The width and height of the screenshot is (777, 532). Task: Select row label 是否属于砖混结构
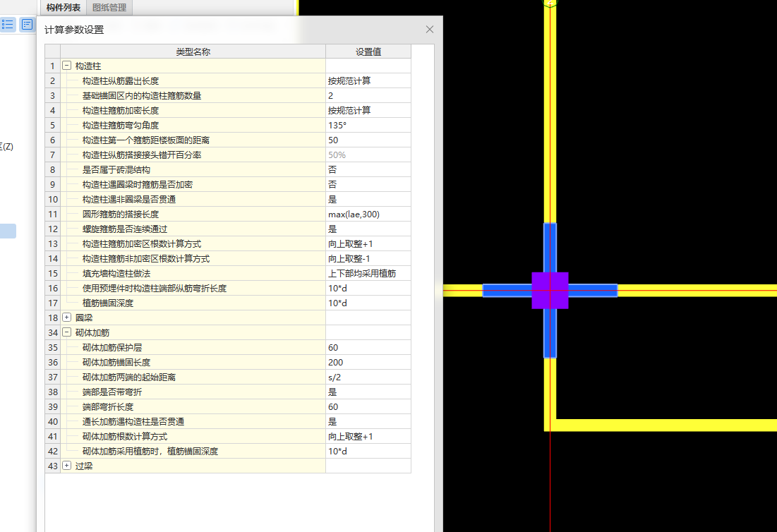[x=116, y=170]
